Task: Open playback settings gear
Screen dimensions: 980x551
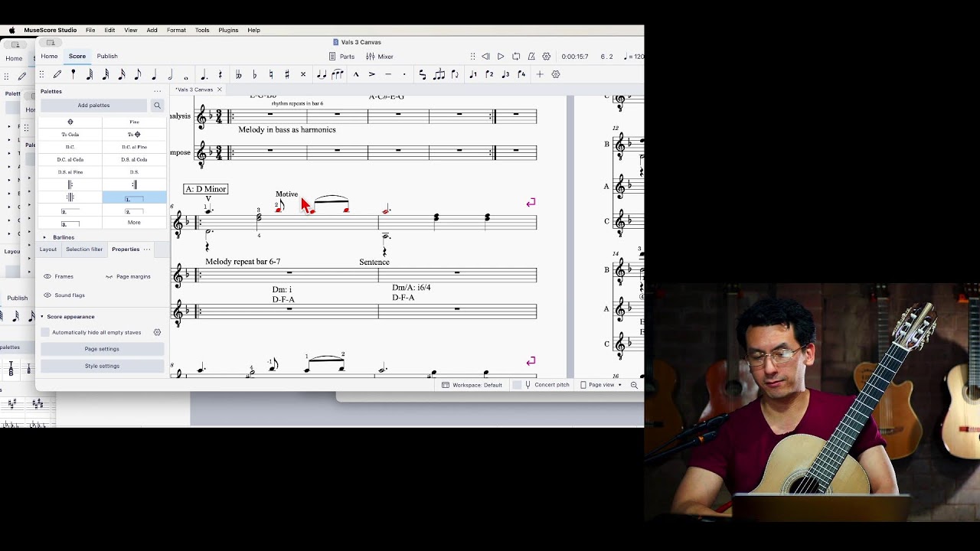Action: click(x=547, y=57)
